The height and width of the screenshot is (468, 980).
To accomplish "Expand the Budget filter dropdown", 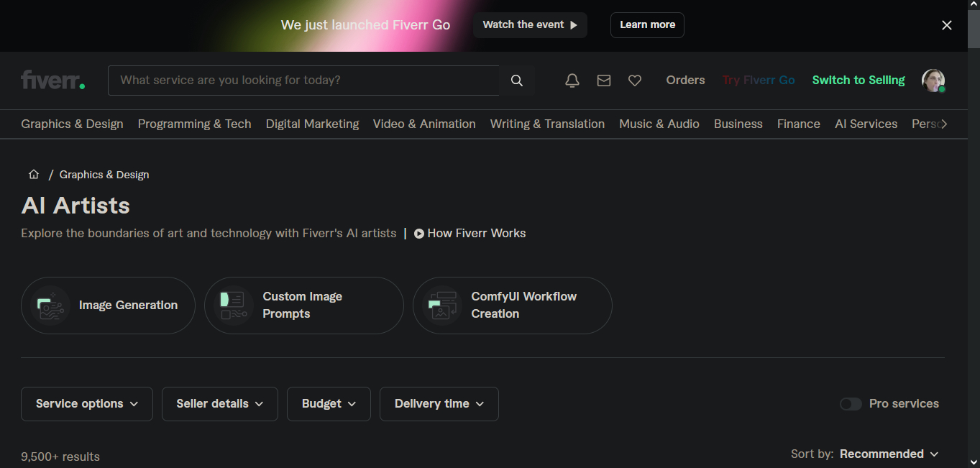I will point(329,404).
